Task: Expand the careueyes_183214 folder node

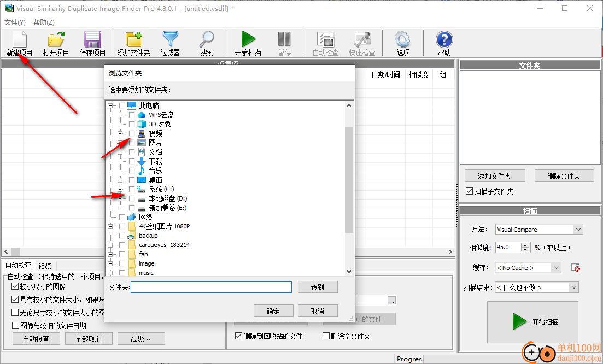Action: click(x=110, y=245)
